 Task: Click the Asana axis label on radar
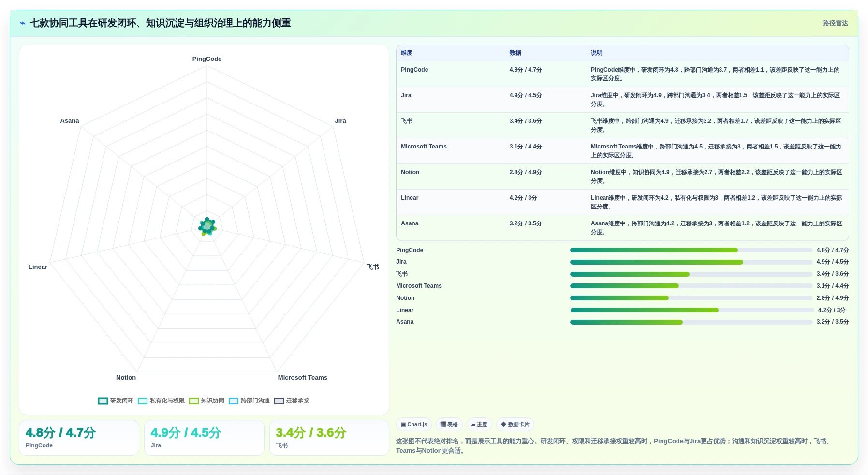click(x=70, y=121)
